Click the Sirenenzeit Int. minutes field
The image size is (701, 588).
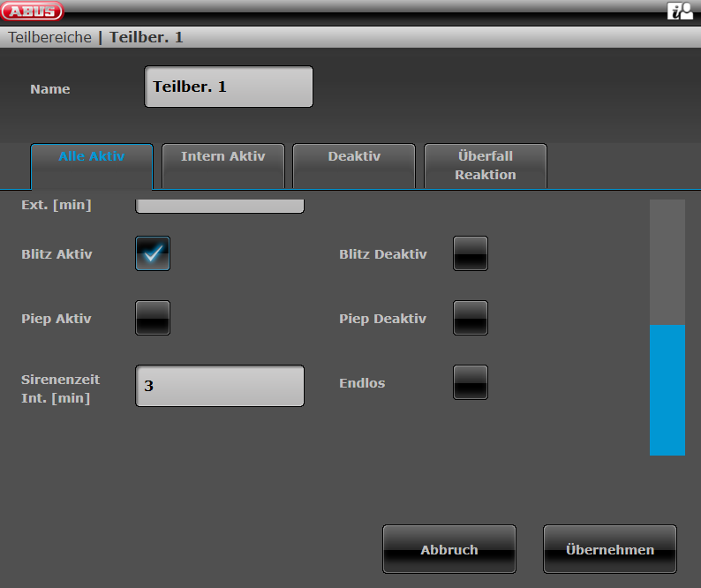click(220, 386)
